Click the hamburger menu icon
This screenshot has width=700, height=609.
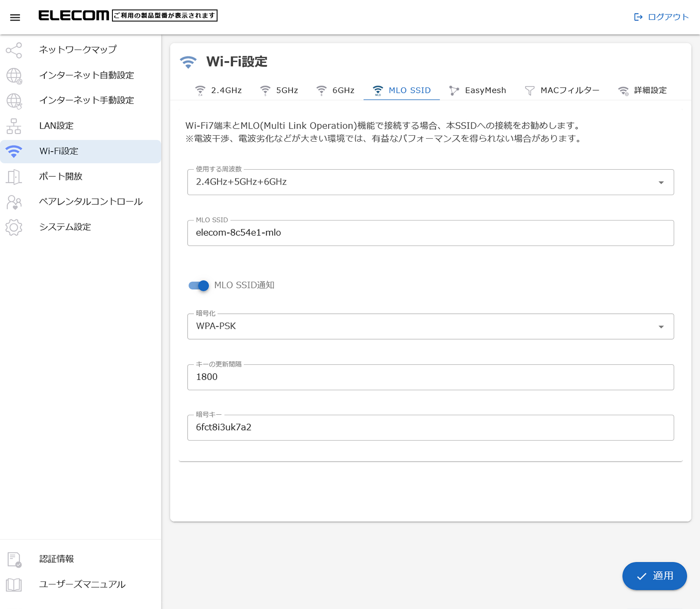click(15, 17)
